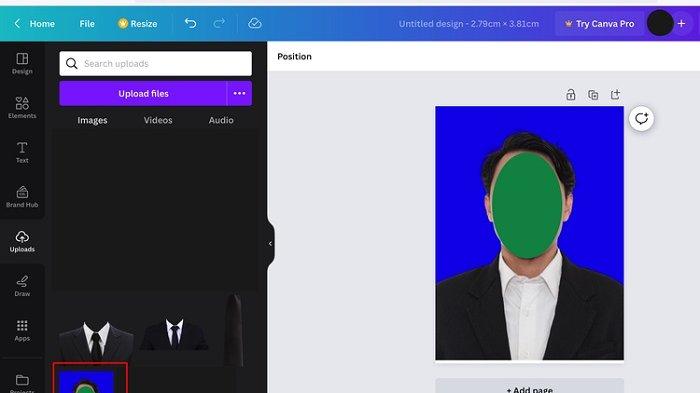Lock the page using the lock icon
The height and width of the screenshot is (393, 700).
571,95
